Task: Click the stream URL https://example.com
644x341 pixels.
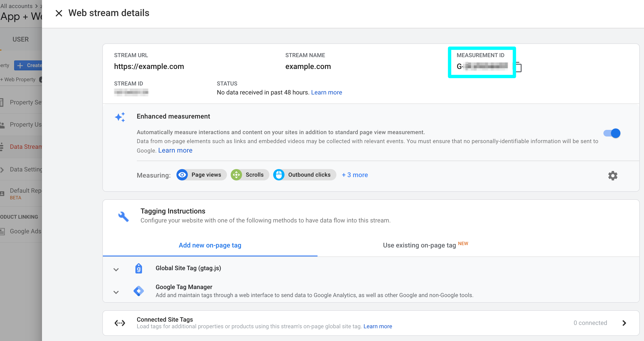Action: coord(149,66)
